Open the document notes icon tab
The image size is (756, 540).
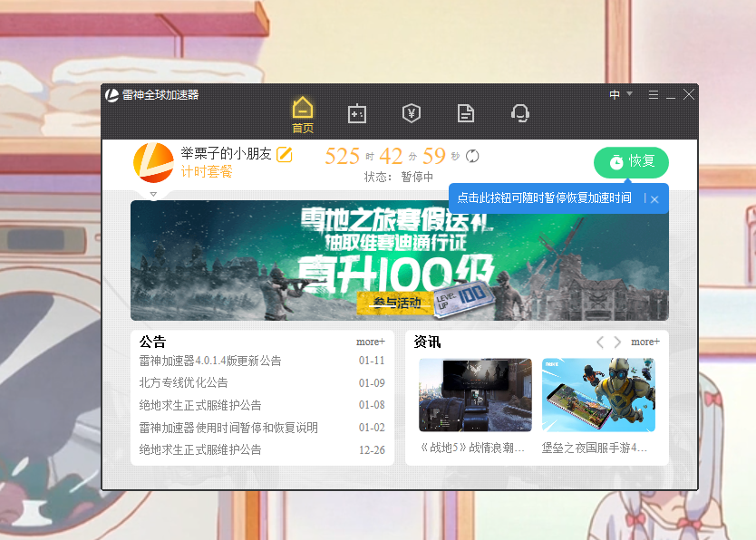(x=466, y=113)
